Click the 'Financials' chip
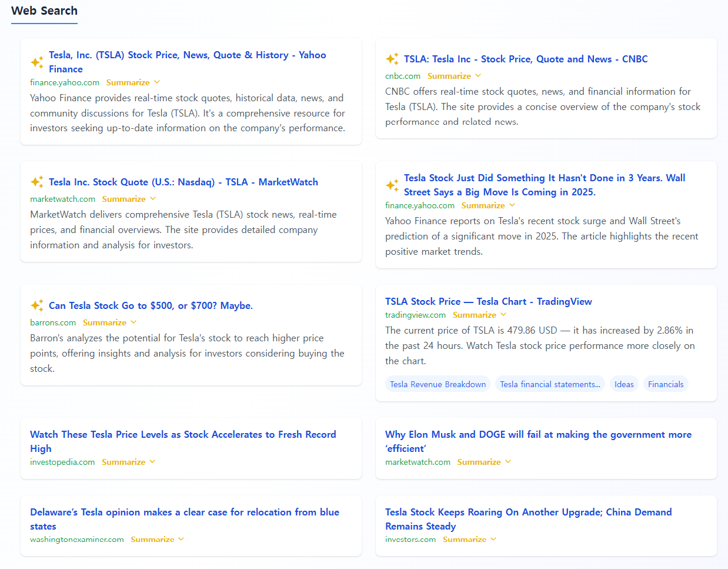 point(666,384)
